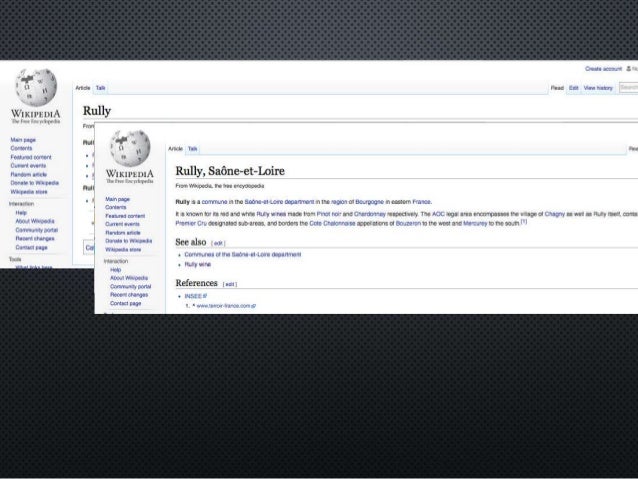Select Article tab in back Rully window
The image size is (638, 479).
(83, 88)
